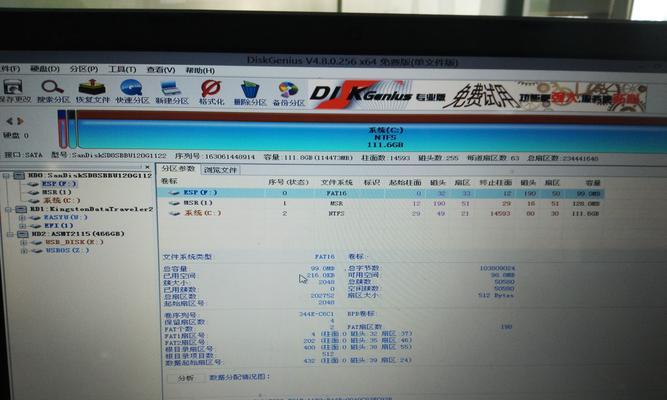Select 新建分区 new partition icon
This screenshot has height=400, width=667.
click(171, 88)
